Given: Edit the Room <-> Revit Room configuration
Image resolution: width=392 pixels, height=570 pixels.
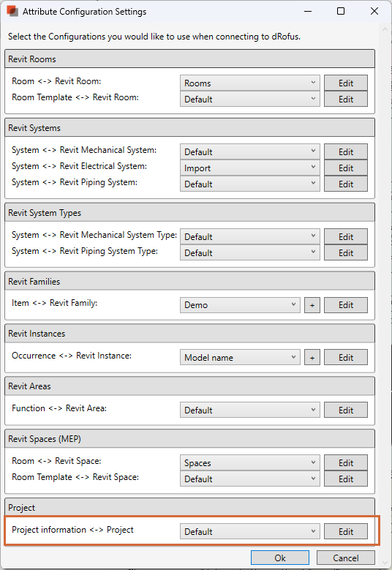Looking at the screenshot, I should (346, 83).
